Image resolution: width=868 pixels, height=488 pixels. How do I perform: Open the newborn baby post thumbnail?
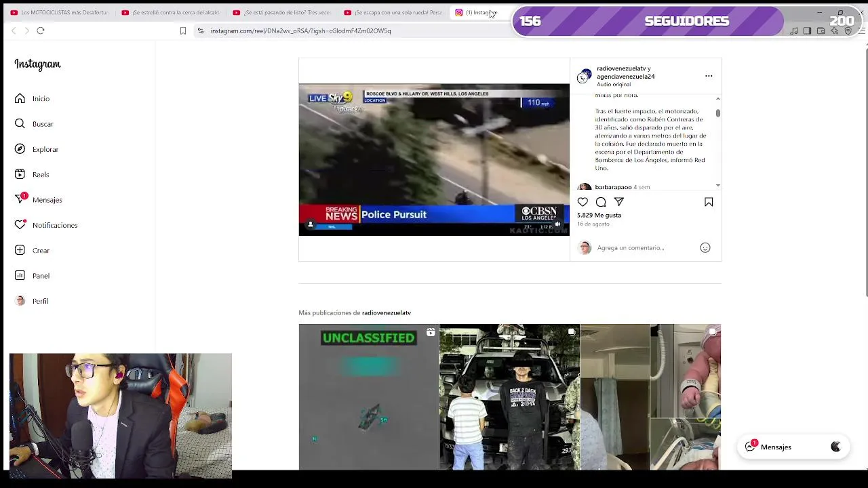[x=651, y=396]
